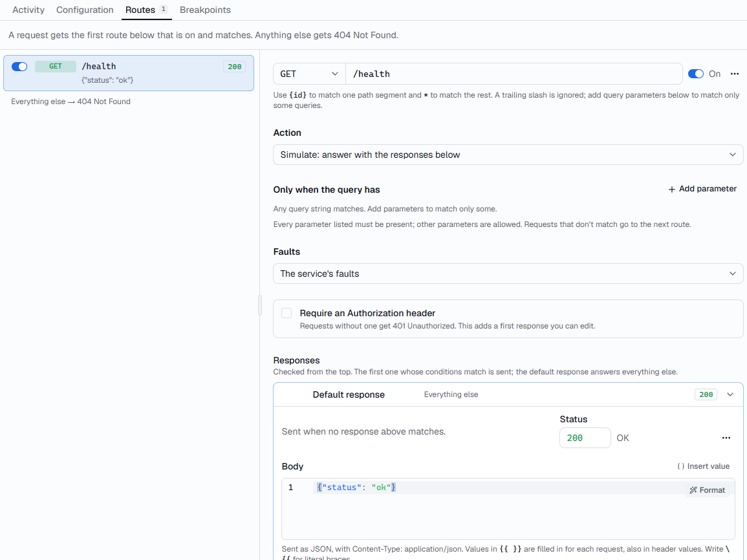Click the Status 200 input field
This screenshot has height=560, width=747.
[x=585, y=438]
